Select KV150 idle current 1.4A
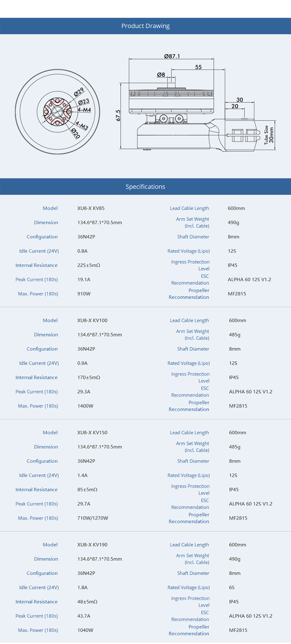The height and width of the screenshot is (644, 291). coord(82,475)
